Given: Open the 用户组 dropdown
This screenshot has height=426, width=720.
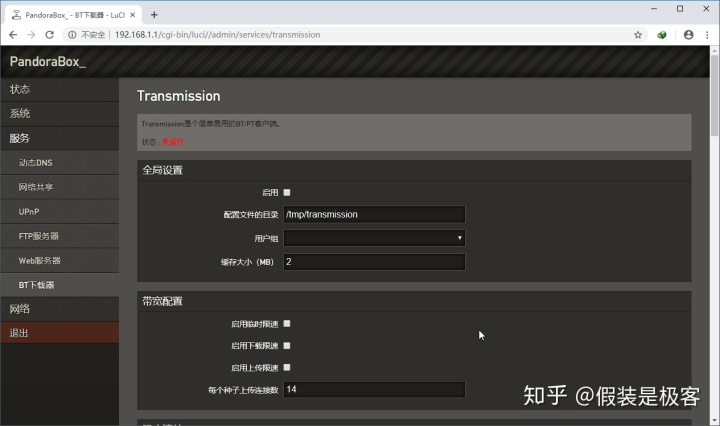Looking at the screenshot, I should click(374, 238).
